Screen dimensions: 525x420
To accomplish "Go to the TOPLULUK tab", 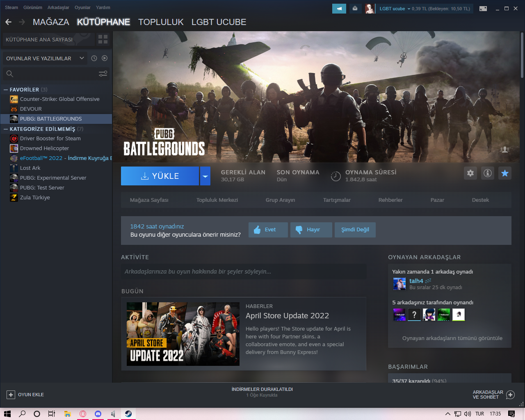I will tap(161, 22).
